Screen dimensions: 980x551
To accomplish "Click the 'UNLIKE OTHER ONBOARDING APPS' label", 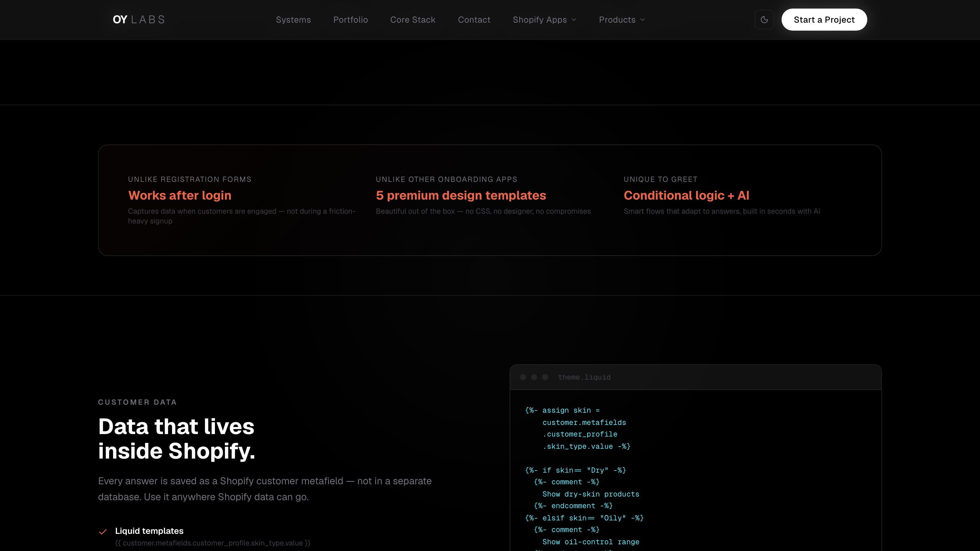I will coord(446,179).
